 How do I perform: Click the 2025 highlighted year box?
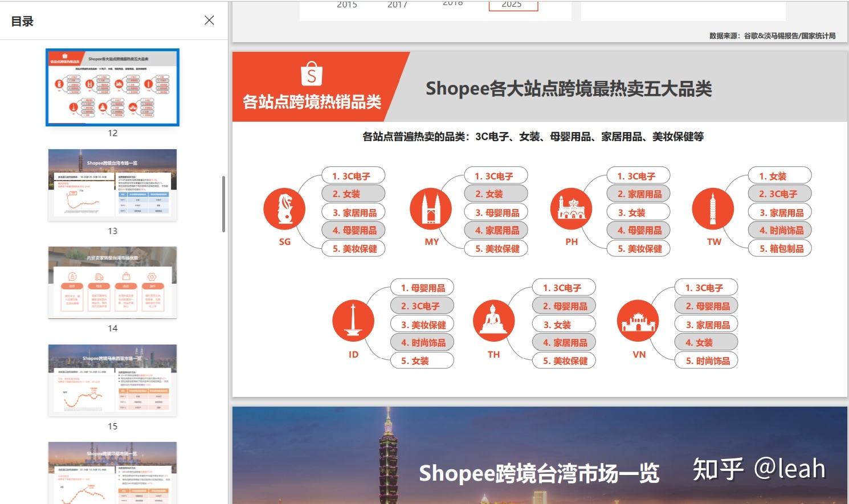click(513, 5)
